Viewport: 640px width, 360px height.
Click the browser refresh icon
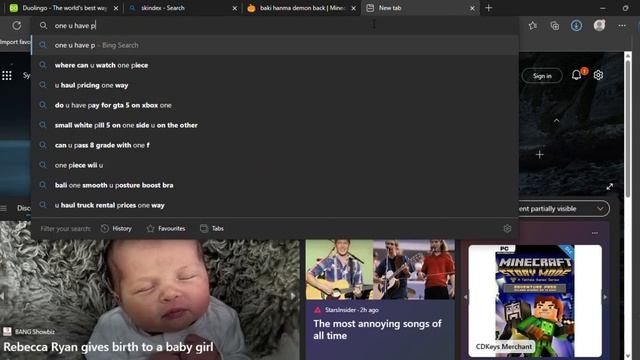17,25
